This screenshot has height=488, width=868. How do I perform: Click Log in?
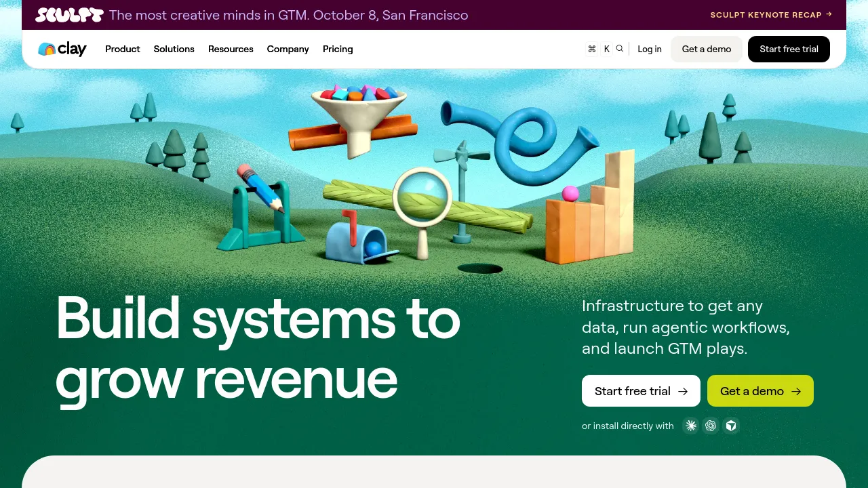pyautogui.click(x=650, y=49)
